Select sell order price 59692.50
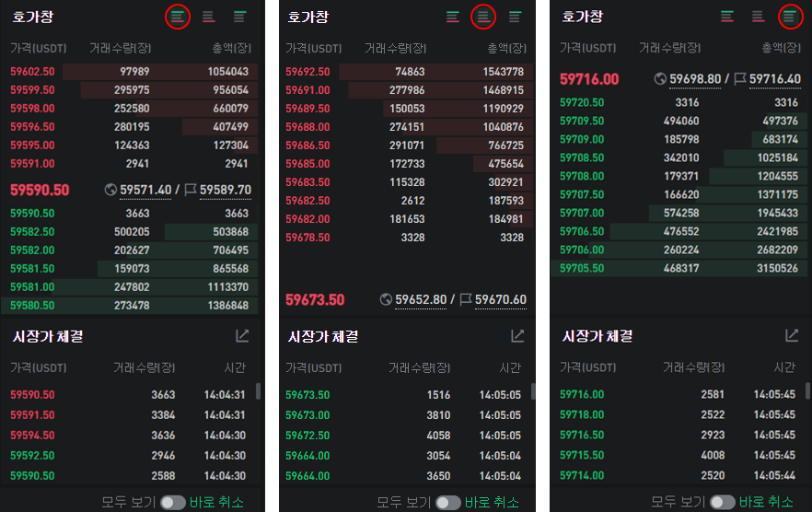 [x=307, y=72]
